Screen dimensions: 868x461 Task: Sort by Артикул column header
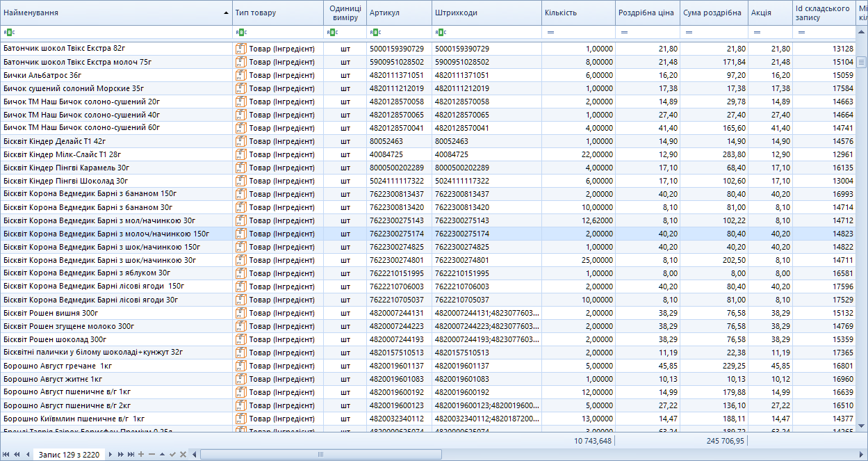tap(384, 13)
